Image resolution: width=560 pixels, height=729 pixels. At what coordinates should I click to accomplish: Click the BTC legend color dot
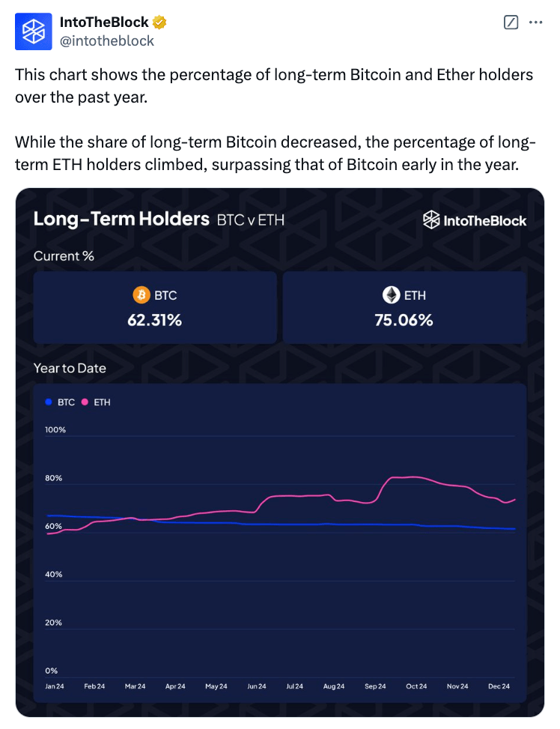pos(47,402)
